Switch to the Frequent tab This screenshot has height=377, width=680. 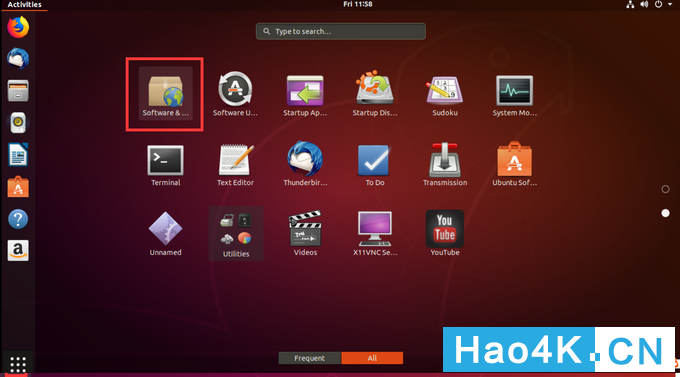click(309, 358)
